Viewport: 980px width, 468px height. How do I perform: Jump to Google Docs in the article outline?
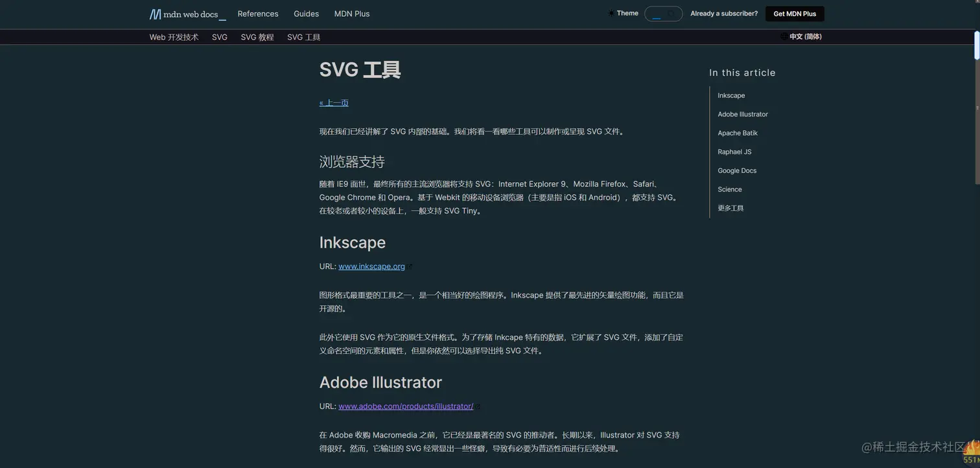click(737, 170)
